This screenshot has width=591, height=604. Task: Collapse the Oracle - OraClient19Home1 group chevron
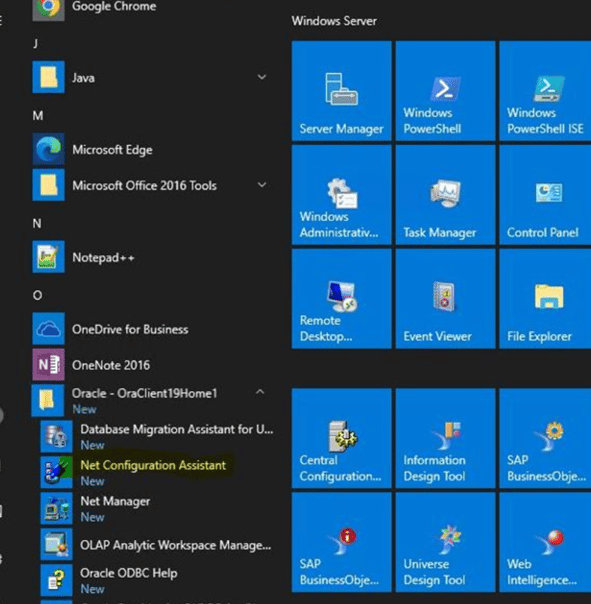[260, 392]
